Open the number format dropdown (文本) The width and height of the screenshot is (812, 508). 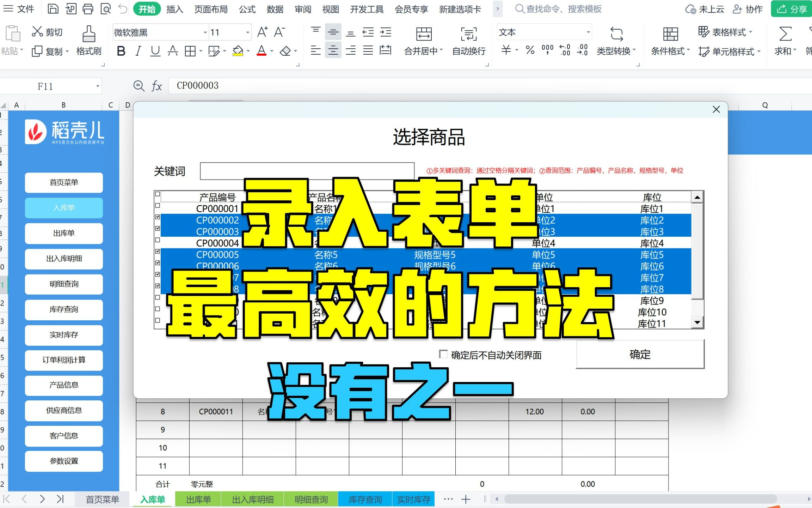coord(588,32)
